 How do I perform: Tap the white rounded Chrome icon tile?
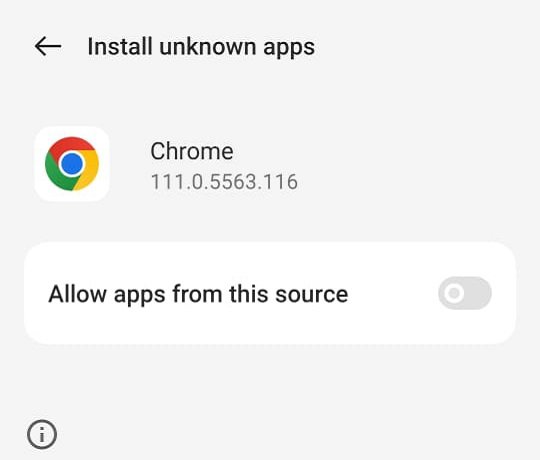point(72,164)
